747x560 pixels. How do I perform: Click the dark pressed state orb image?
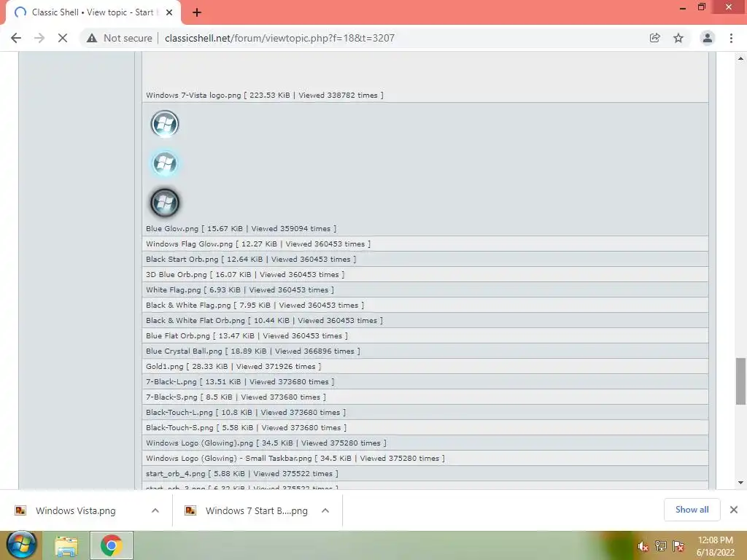click(165, 203)
